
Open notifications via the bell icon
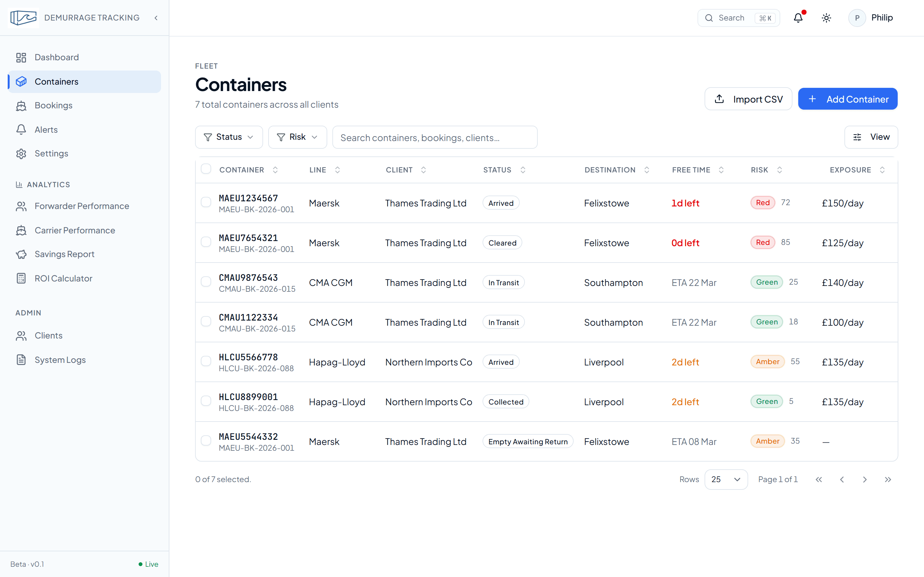pyautogui.click(x=798, y=18)
